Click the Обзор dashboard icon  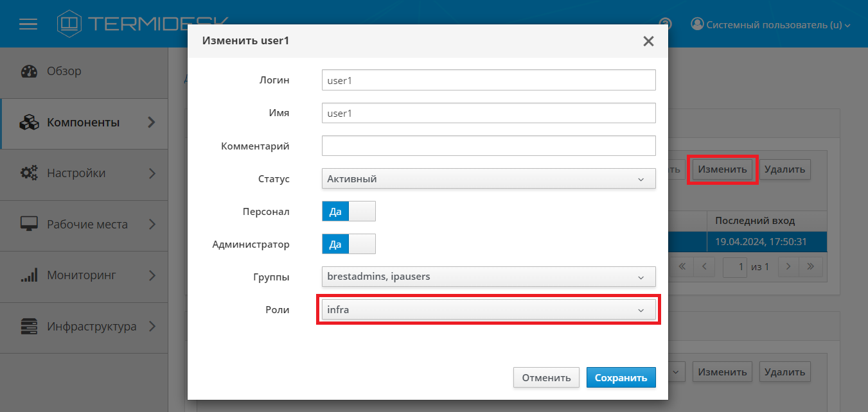[30, 71]
